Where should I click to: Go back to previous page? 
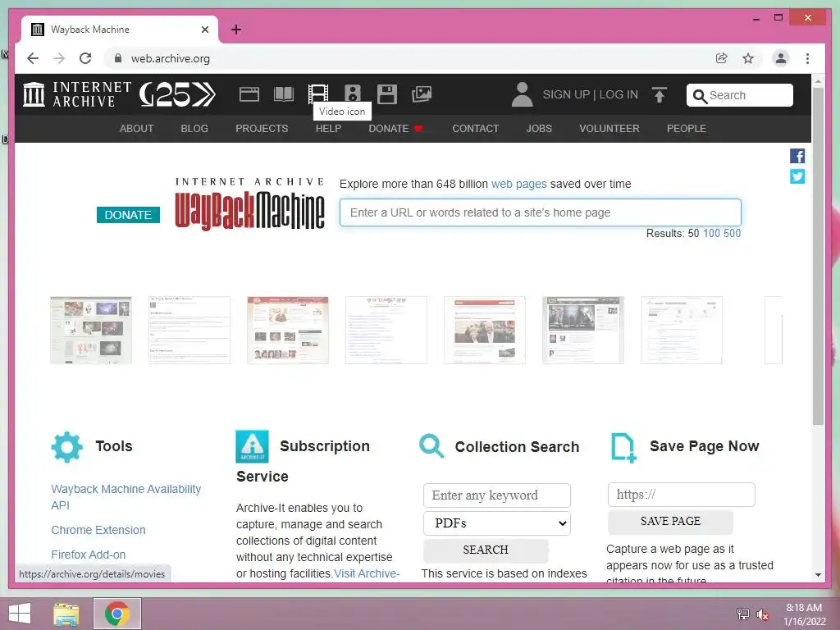[33, 58]
